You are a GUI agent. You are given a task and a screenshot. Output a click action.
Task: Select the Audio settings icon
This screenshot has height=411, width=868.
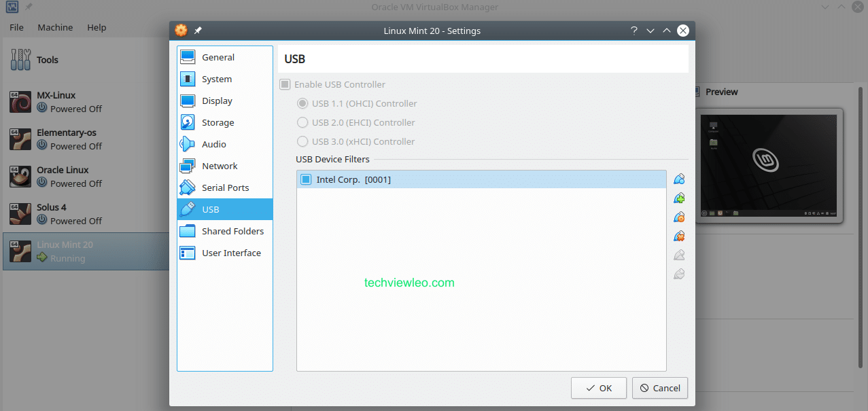(x=189, y=144)
